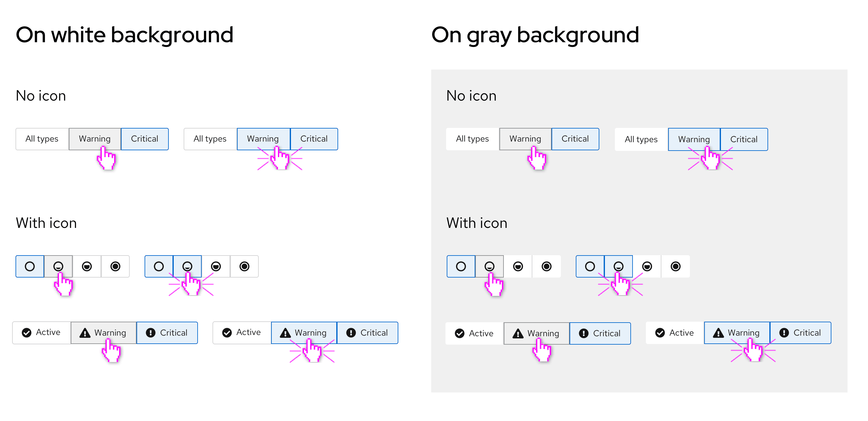The width and height of the screenshot is (868, 421).
Task: Click empty circle icon in gray-background hovered icon group
Action: pos(461,266)
